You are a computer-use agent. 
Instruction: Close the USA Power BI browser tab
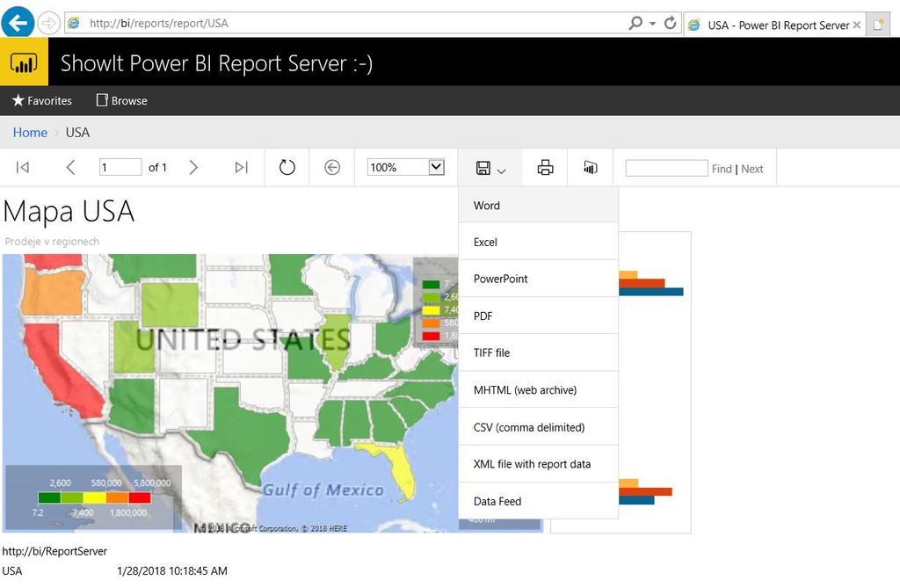tap(856, 25)
